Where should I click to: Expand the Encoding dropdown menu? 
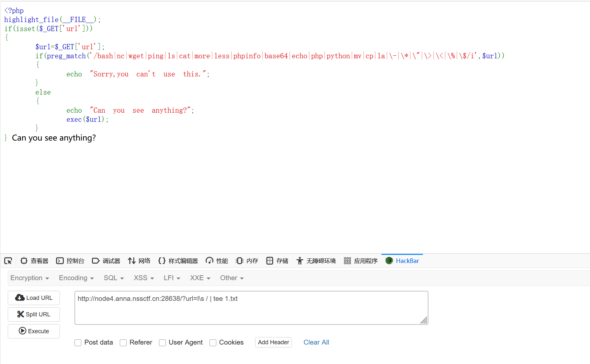(x=76, y=278)
